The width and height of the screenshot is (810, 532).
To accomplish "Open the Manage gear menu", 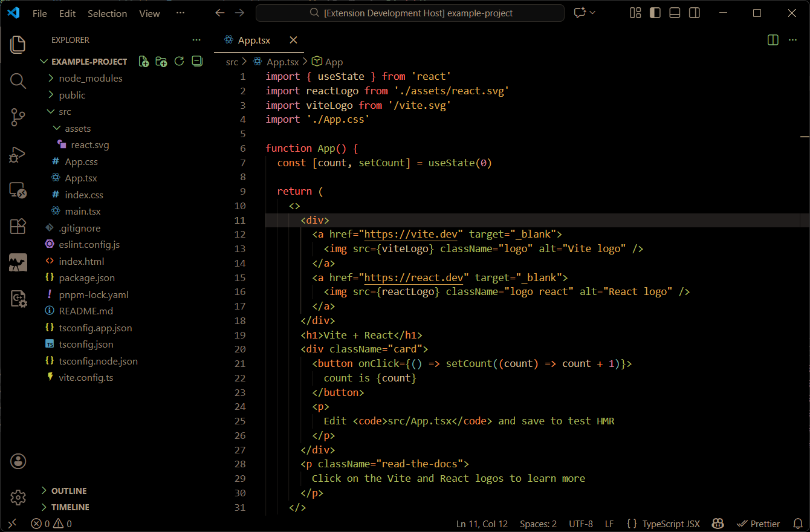I will tap(18, 498).
